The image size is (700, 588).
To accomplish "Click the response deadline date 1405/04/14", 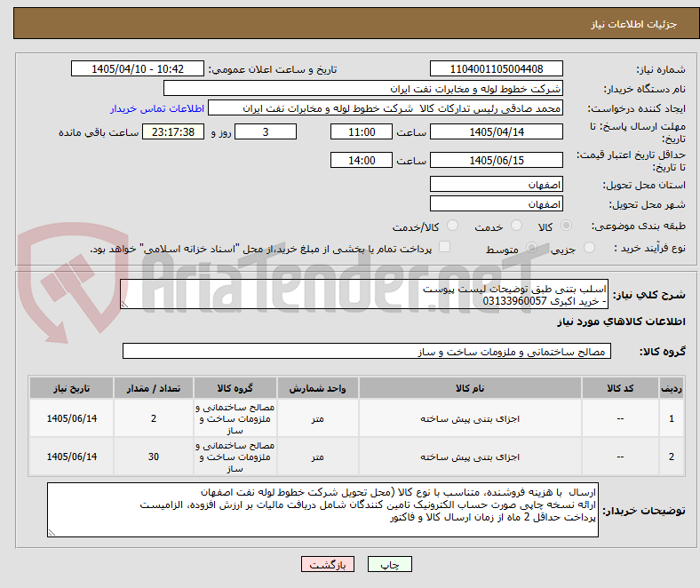I will tap(497, 131).
